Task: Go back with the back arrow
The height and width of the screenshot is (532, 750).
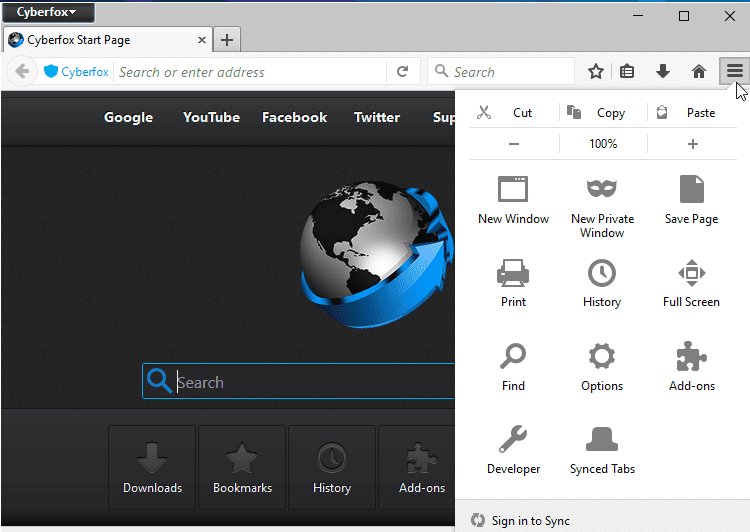Action: (x=22, y=72)
